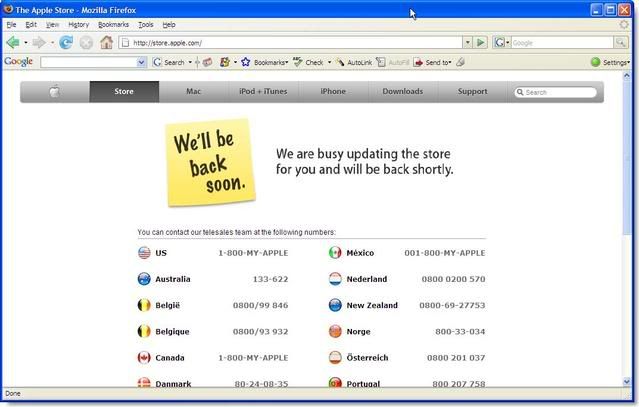639x407 pixels.
Task: Select the Store tab on Apple site
Action: click(124, 92)
